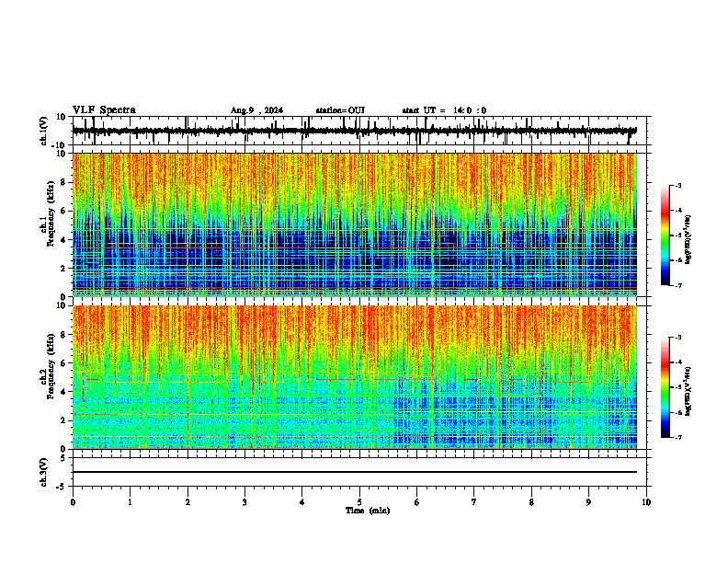Click the "Time (min)" axis title

tap(368, 511)
